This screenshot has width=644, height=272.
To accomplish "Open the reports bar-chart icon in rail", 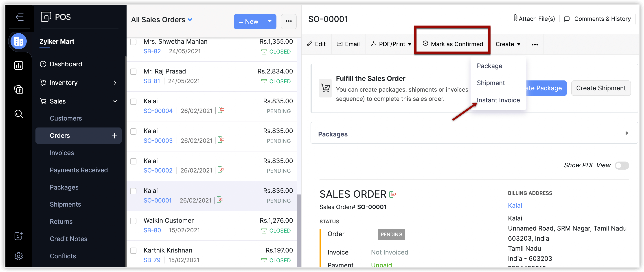I will [19, 65].
